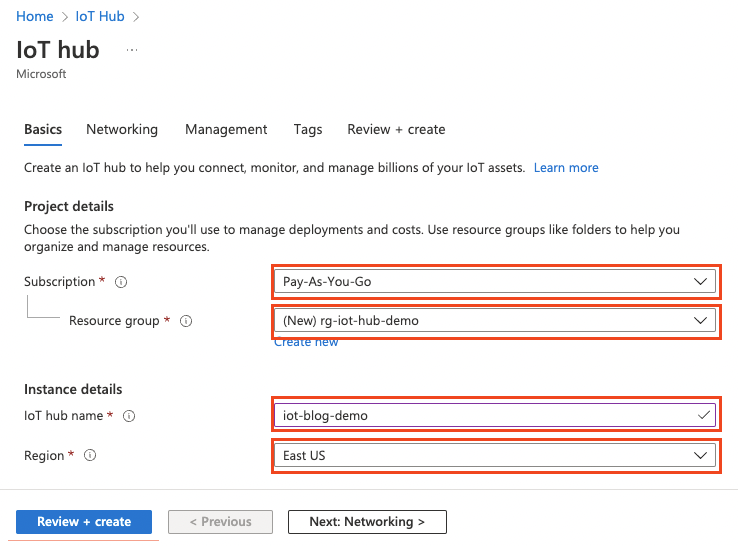Expand the Region dropdown set to East US
Image resolution: width=738 pixels, height=546 pixels.
[x=494, y=455]
